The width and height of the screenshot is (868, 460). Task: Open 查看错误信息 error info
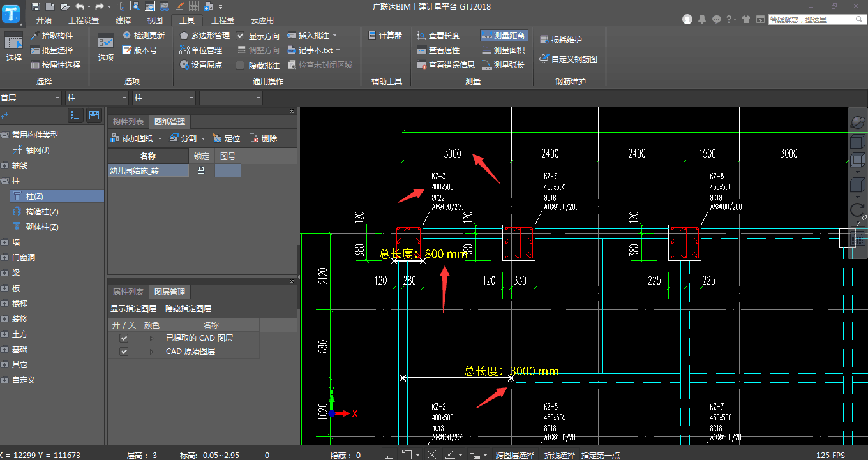(x=445, y=64)
